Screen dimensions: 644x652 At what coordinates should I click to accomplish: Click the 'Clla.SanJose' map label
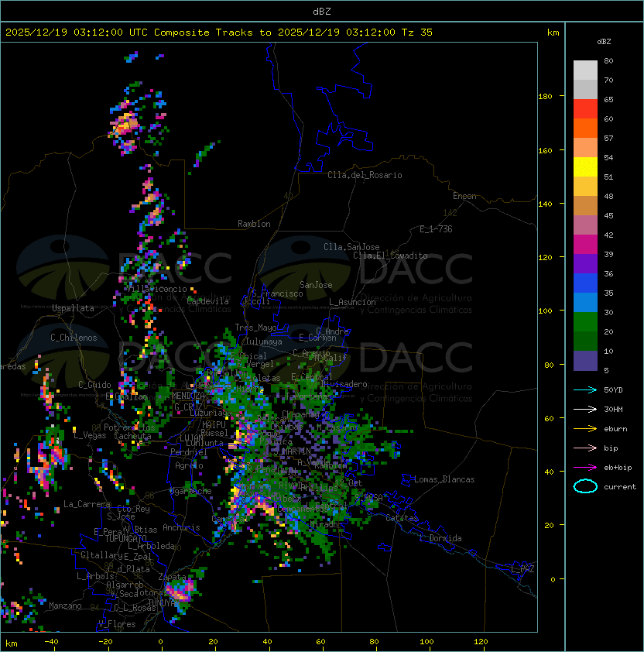[x=351, y=247]
